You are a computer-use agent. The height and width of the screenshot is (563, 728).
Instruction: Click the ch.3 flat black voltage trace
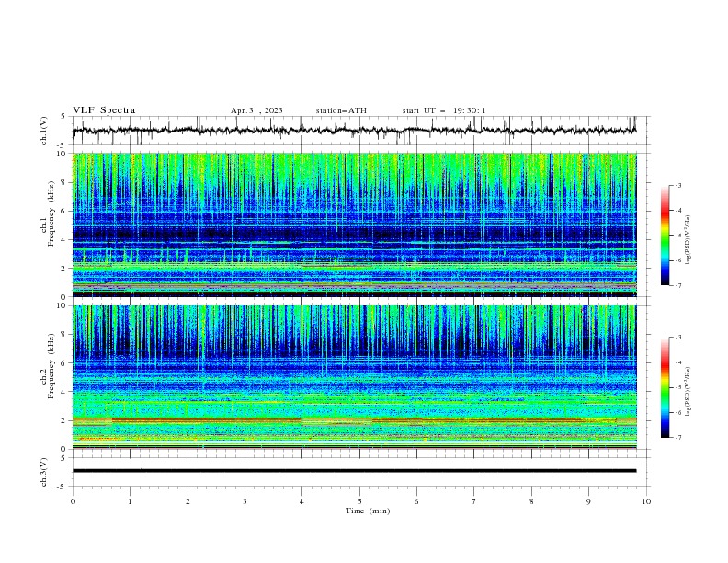pos(354,471)
